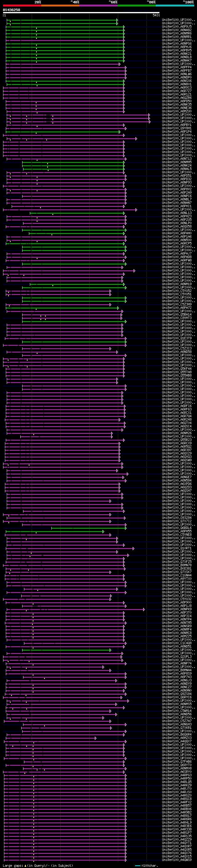The width and height of the screenshot is (197, 868).
Task: Click the orange ~40% identity legend bar
Action: click(x=61, y=6)
